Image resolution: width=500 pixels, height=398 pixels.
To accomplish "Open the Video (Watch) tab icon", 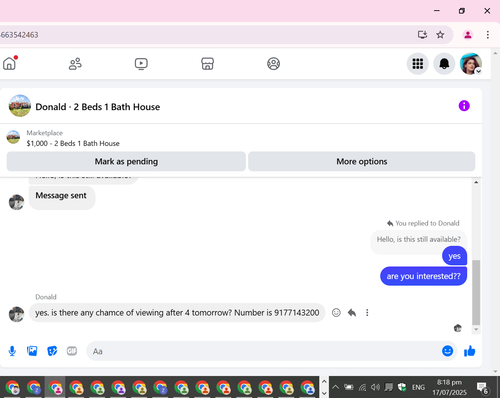I will tap(141, 63).
